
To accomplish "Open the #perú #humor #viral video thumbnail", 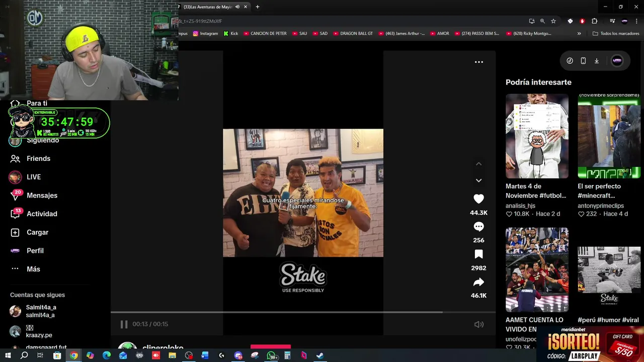I will coord(609,269).
